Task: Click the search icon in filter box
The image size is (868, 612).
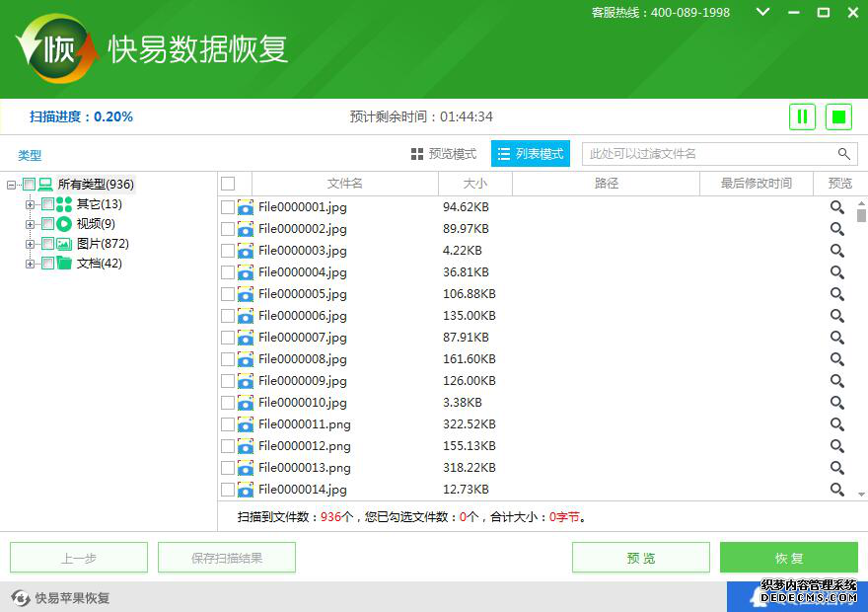Action: pos(844,154)
